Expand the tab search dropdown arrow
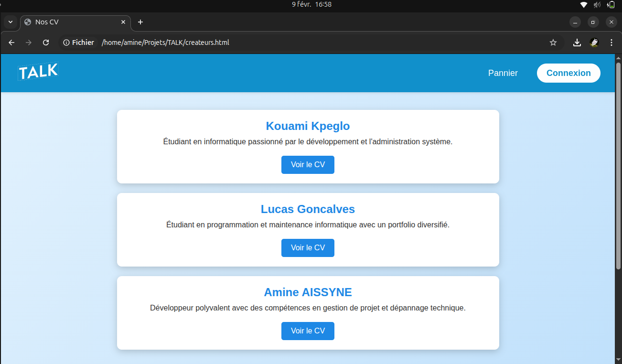 point(11,22)
